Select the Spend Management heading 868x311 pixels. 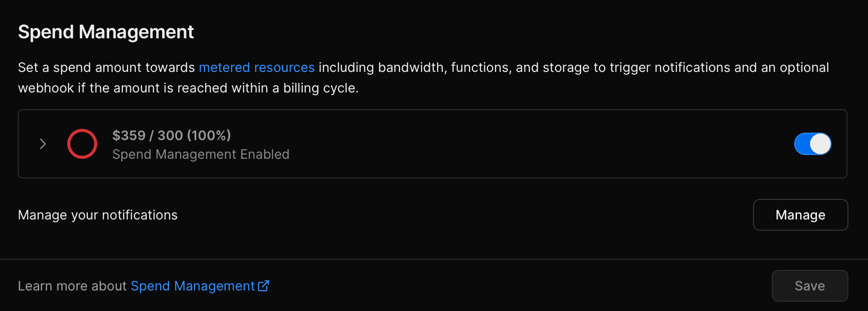point(106,32)
